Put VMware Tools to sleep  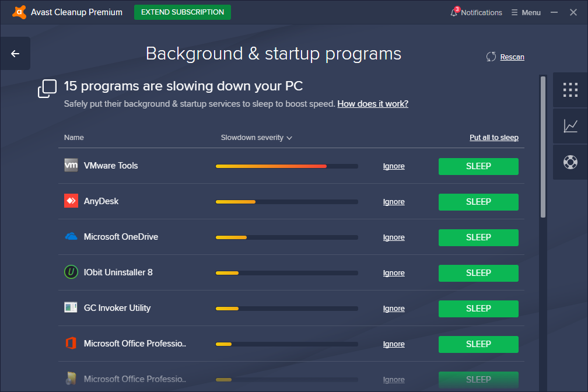click(478, 166)
